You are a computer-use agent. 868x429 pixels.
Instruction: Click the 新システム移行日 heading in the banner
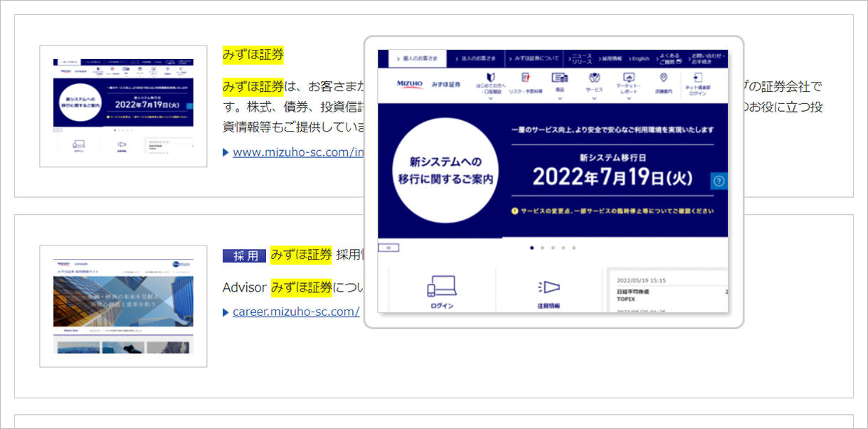pyautogui.click(x=613, y=158)
